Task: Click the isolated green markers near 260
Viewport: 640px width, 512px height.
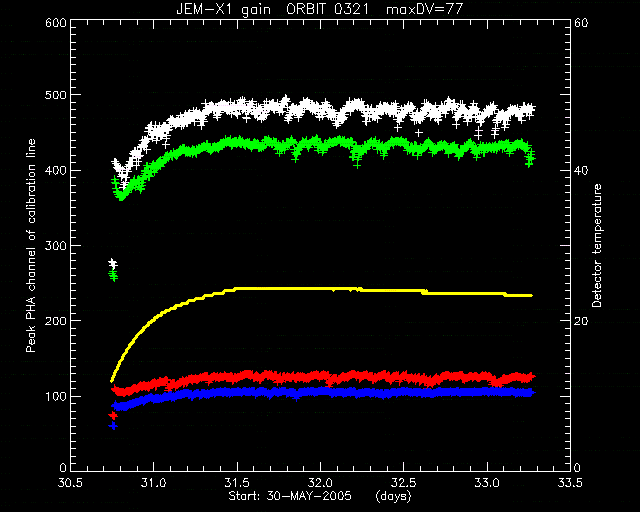Action: pyautogui.click(x=113, y=276)
